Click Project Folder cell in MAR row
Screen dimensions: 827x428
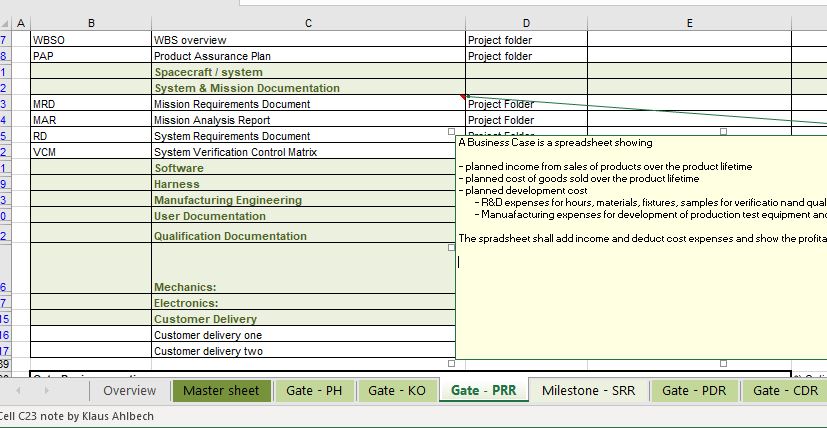pyautogui.click(x=526, y=120)
